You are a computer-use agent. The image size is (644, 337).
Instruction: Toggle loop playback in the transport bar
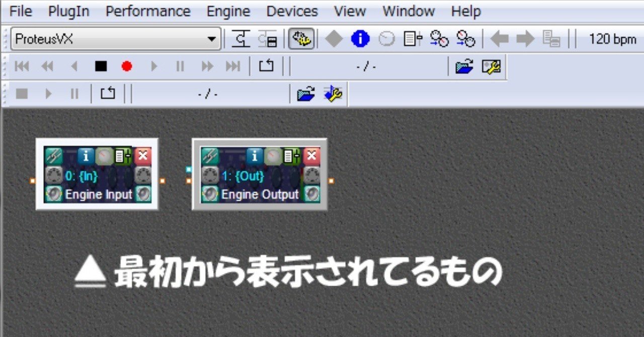click(x=266, y=66)
